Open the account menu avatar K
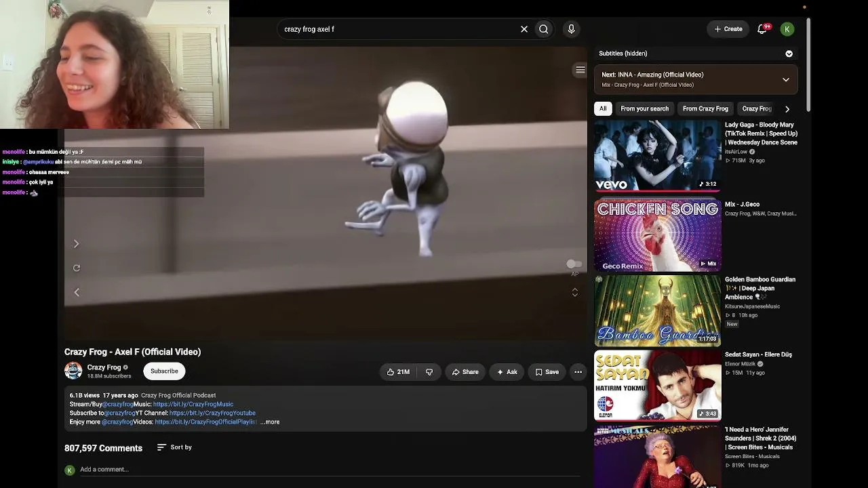This screenshot has width=868, height=488. [787, 29]
